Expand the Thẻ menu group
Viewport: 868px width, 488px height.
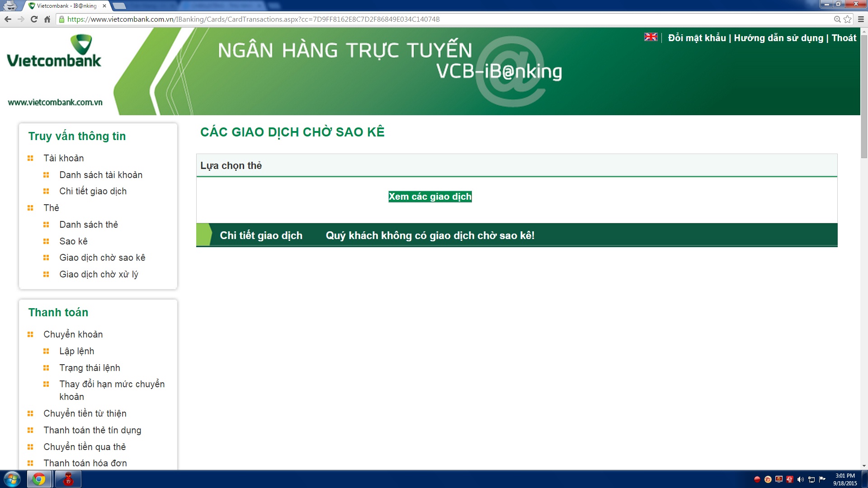(x=51, y=208)
